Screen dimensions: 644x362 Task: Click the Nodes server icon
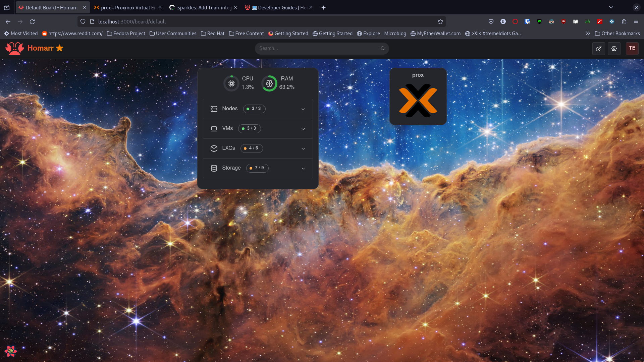coord(214,109)
